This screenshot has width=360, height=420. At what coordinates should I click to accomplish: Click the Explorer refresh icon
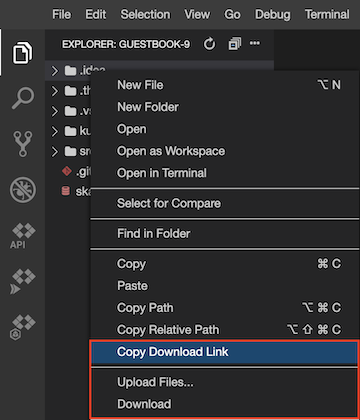point(209,44)
